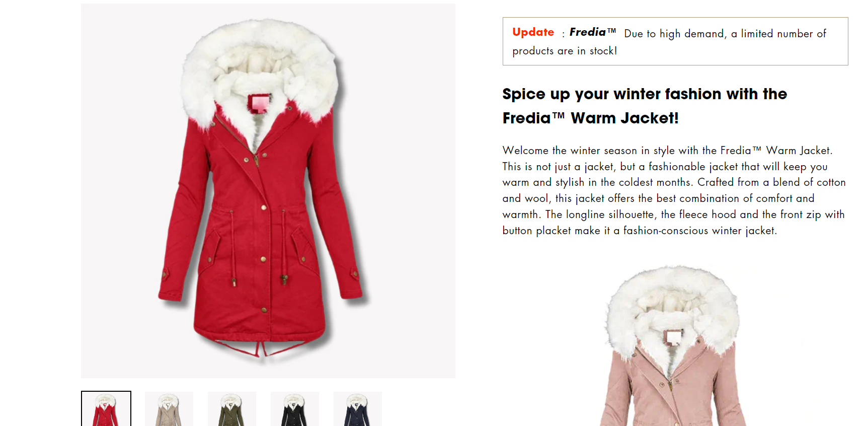868x426 pixels.
Task: Click the white fur hood on red jacket
Action: (x=260, y=70)
